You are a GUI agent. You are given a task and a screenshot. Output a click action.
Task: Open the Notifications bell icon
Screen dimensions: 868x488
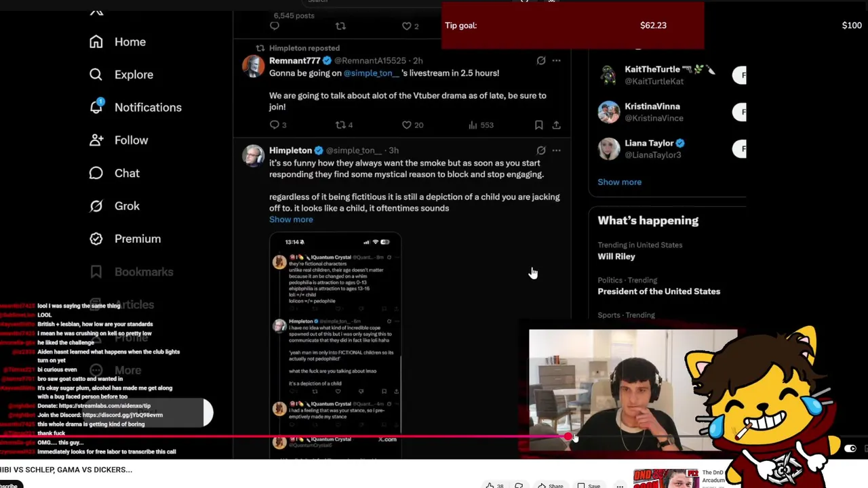coord(96,107)
